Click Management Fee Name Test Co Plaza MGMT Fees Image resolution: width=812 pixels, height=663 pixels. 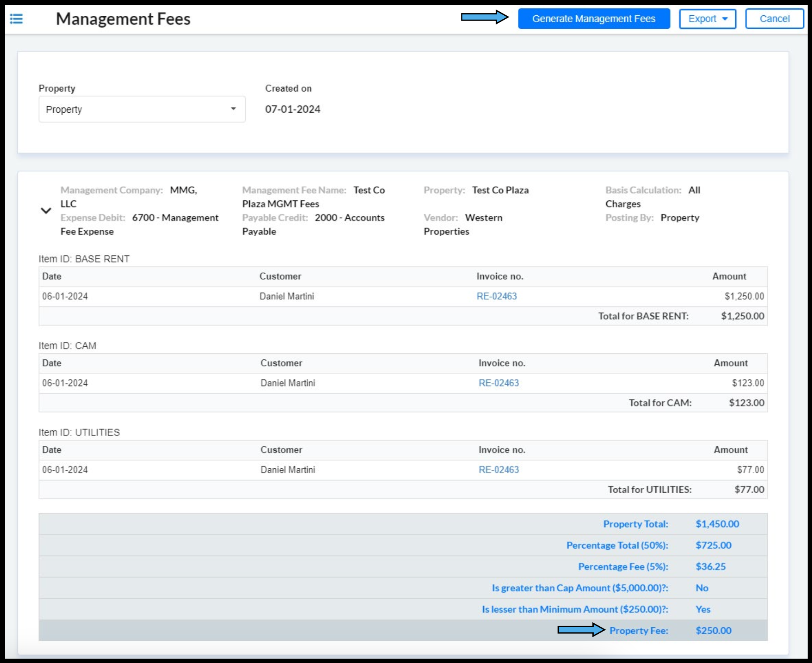(313, 197)
